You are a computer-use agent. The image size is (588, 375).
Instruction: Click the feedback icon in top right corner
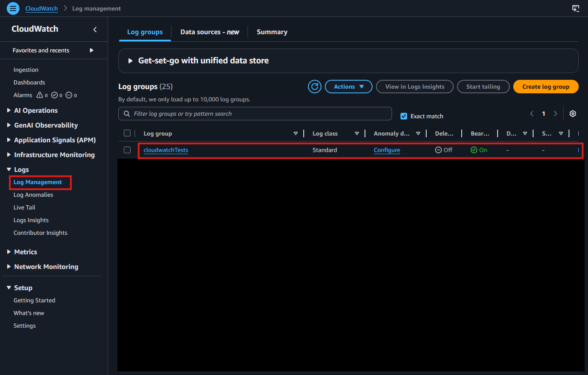point(575,8)
